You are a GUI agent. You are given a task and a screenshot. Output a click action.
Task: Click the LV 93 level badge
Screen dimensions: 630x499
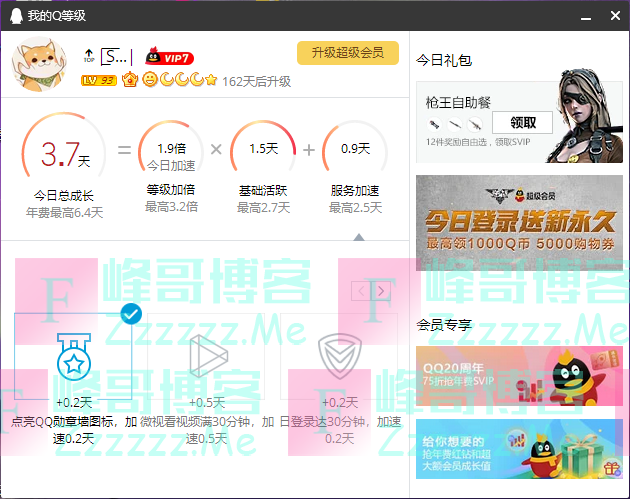click(x=99, y=81)
